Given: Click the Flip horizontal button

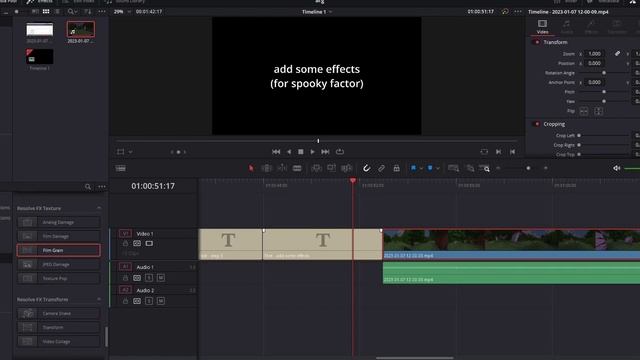Looking at the screenshot, I should pyautogui.click(x=584, y=111).
